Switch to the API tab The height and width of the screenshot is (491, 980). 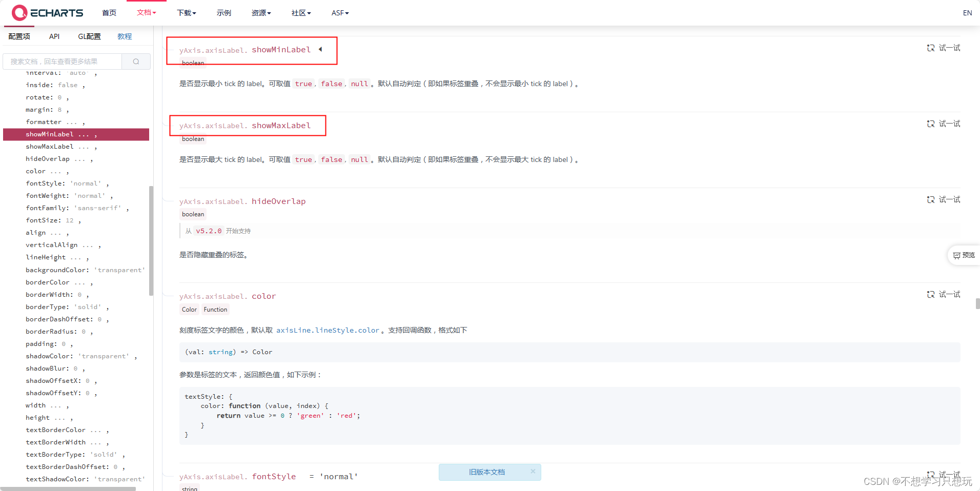(54, 36)
